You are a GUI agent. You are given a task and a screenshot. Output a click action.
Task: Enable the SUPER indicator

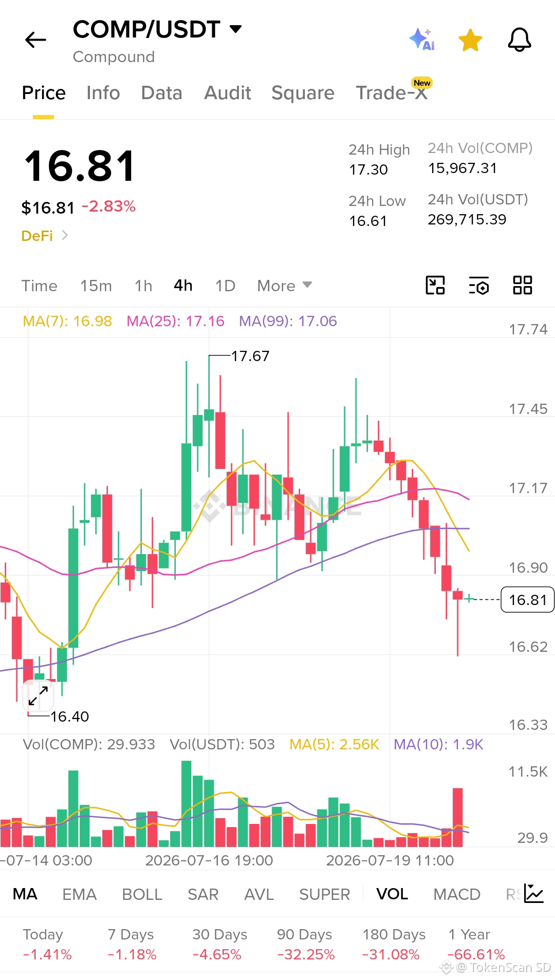point(324,894)
